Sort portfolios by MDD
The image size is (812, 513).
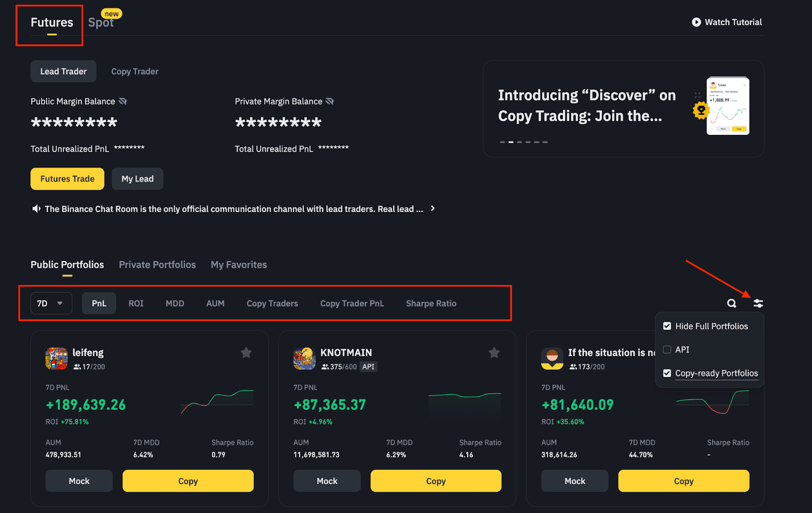coord(175,303)
